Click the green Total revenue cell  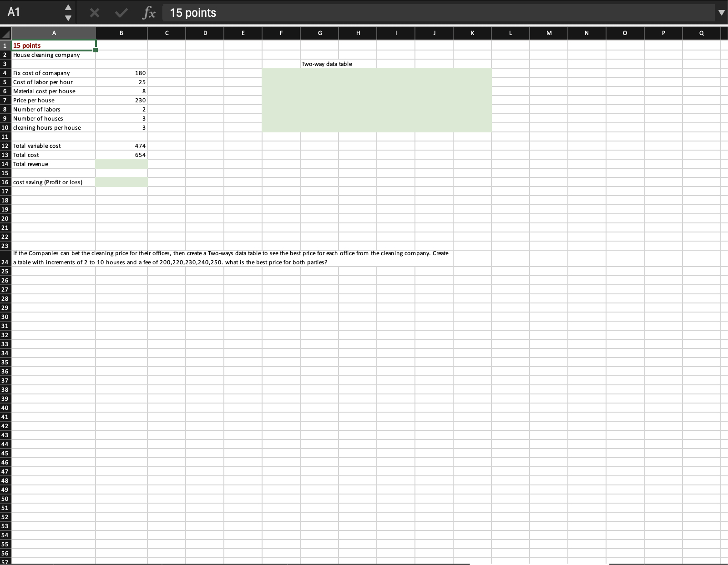point(121,164)
